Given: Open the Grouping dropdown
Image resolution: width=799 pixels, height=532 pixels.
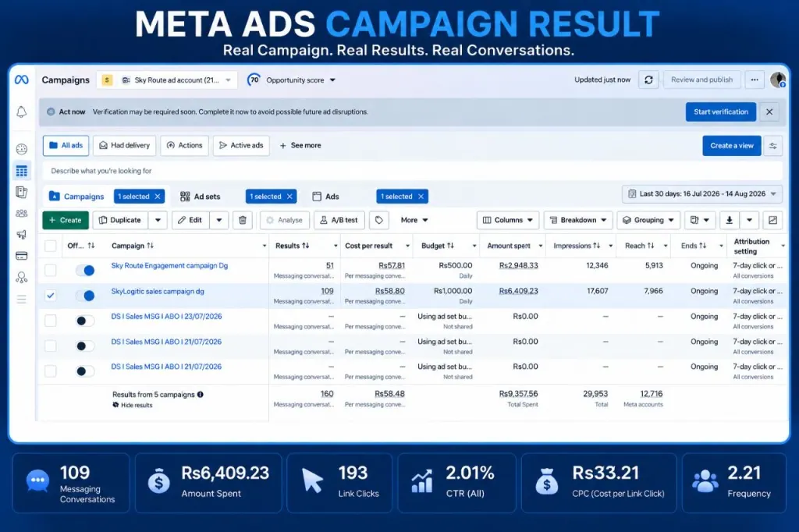Looking at the screenshot, I should (648, 220).
